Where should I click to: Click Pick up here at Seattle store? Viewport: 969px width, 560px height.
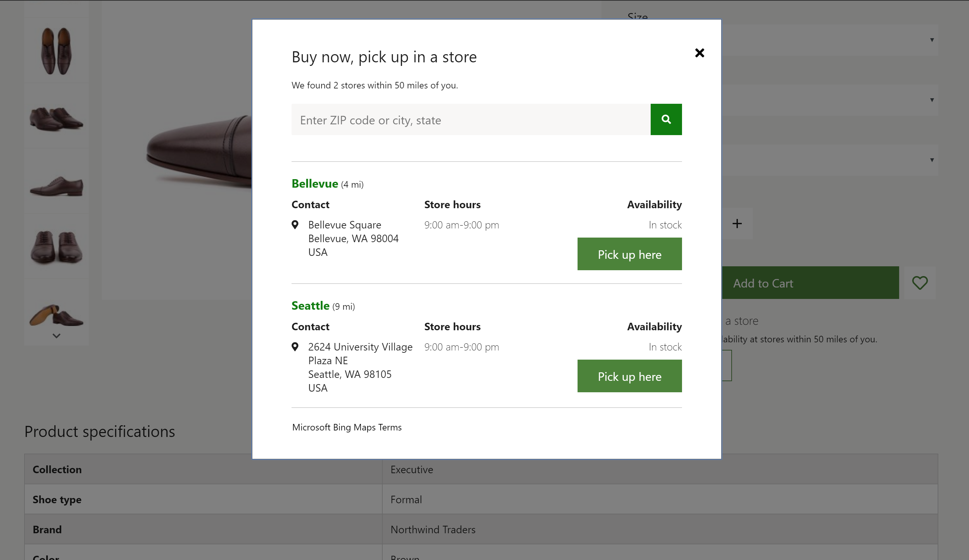tap(629, 375)
